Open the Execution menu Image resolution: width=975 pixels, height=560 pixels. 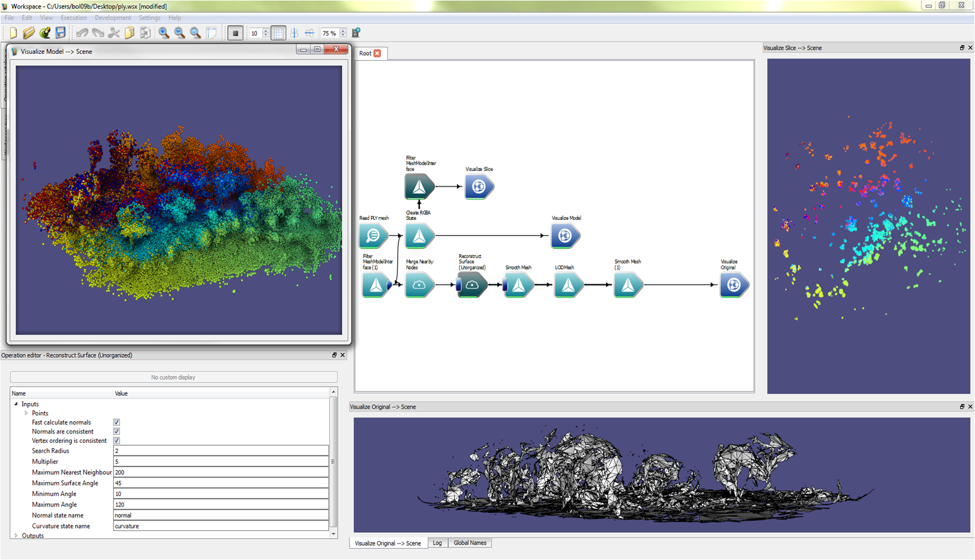[x=73, y=18]
